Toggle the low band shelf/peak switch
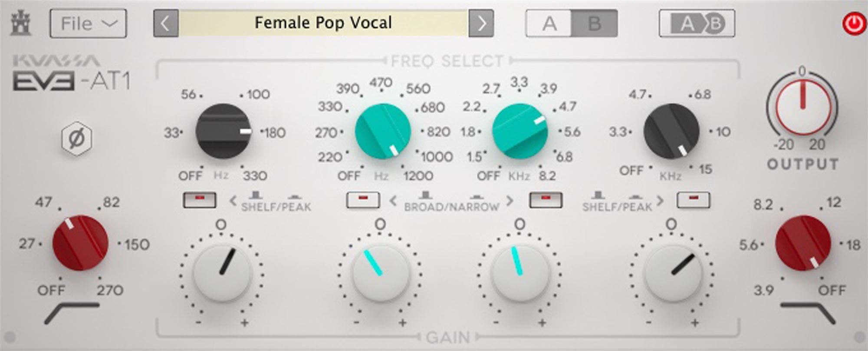 (x=199, y=200)
